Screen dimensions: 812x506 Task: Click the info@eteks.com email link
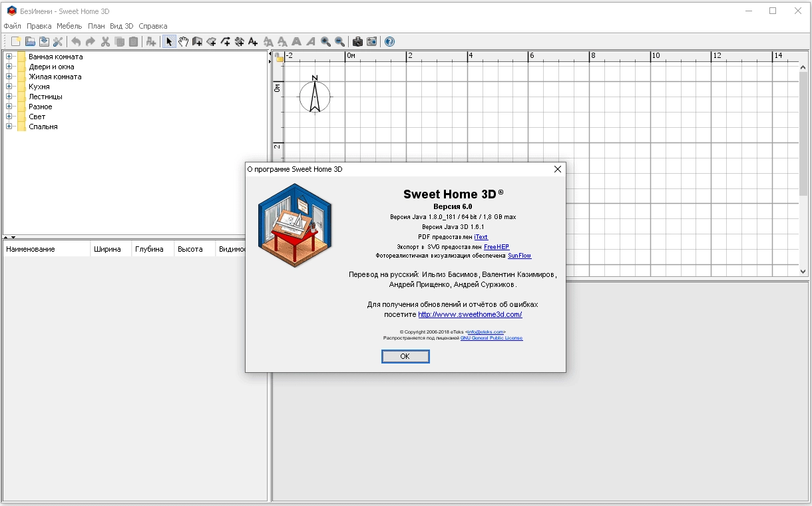click(486, 332)
